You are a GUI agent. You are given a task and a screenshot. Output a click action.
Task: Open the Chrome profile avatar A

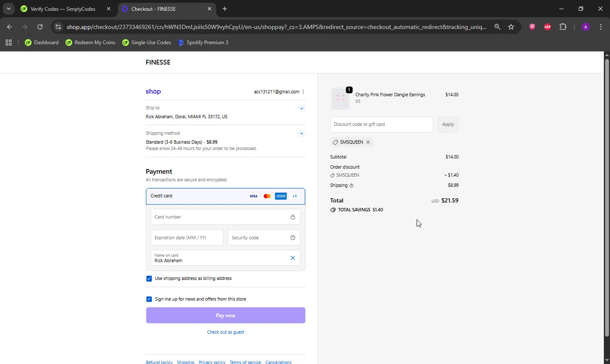[586, 27]
